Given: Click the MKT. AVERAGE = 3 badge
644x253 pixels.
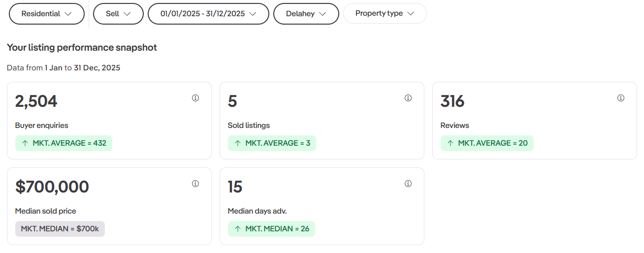Looking at the screenshot, I should (272, 143).
